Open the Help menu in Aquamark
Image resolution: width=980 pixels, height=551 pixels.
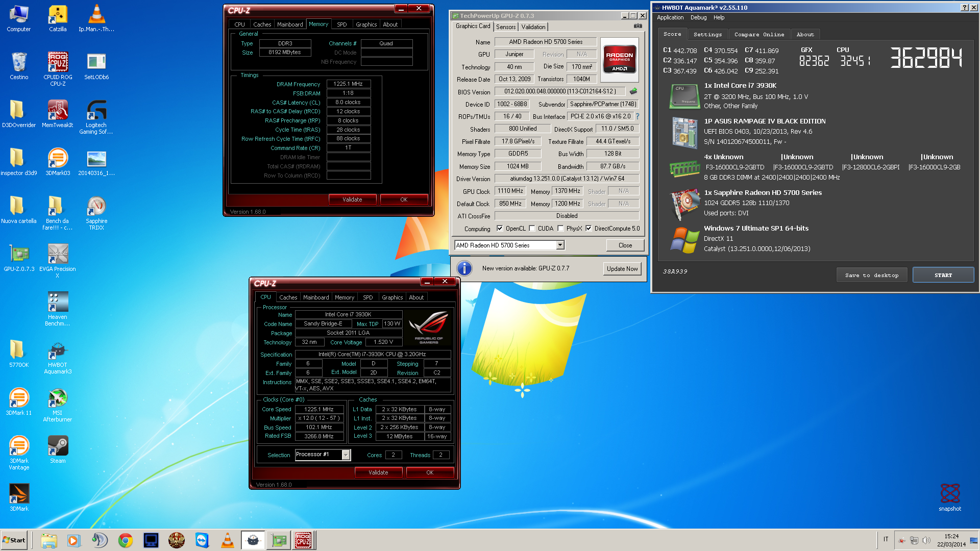point(719,17)
